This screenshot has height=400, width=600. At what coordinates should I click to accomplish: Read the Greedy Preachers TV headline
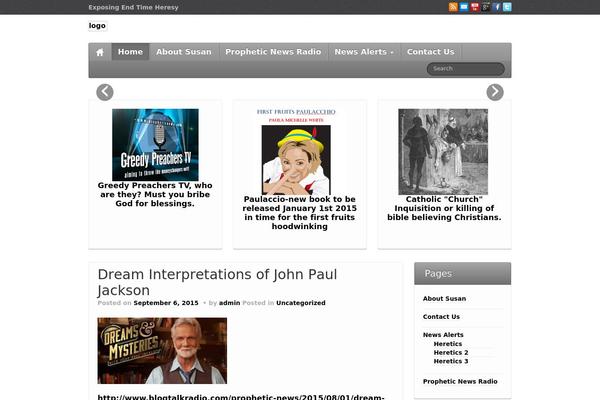pyautogui.click(x=155, y=194)
